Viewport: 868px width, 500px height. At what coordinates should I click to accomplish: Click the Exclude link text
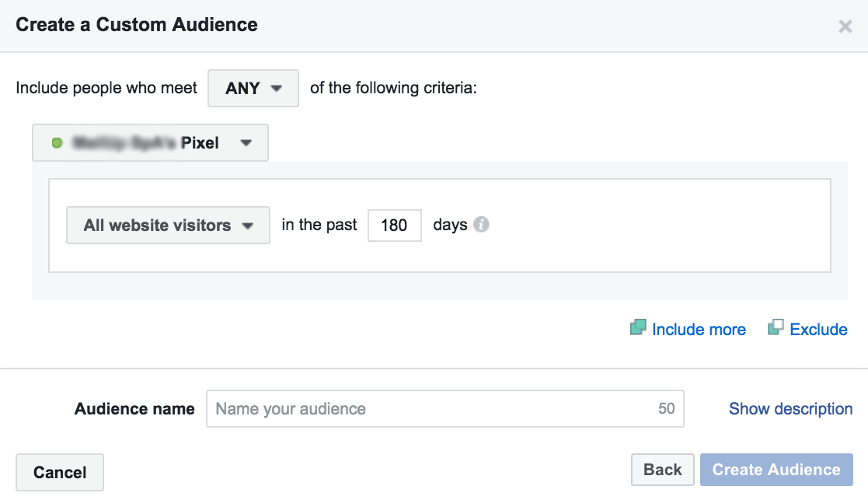pyautogui.click(x=818, y=330)
